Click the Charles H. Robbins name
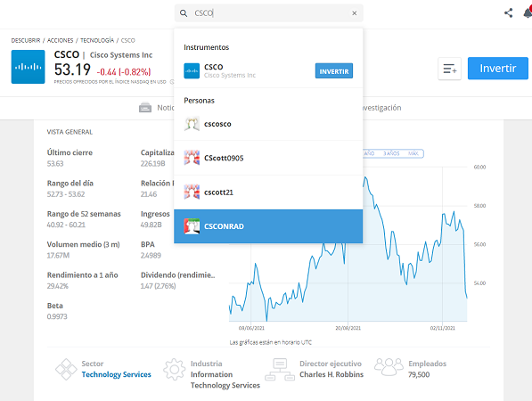Screen dimensions: 532x401 point(331,374)
